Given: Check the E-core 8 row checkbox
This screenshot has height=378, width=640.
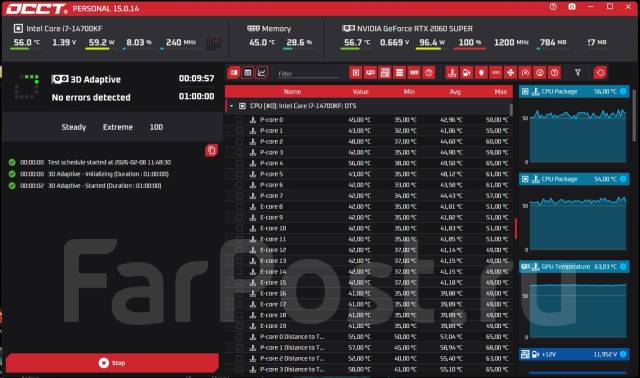Looking at the screenshot, I should [x=239, y=207].
